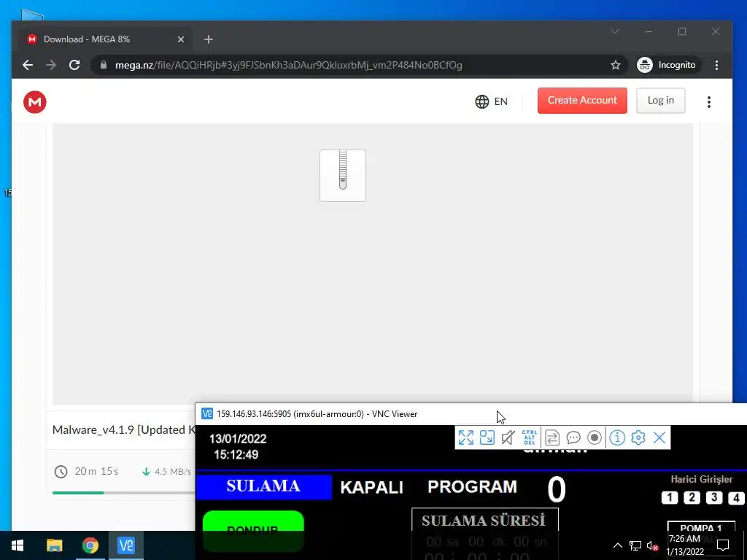Open a new Chrome tab

pyautogui.click(x=208, y=39)
